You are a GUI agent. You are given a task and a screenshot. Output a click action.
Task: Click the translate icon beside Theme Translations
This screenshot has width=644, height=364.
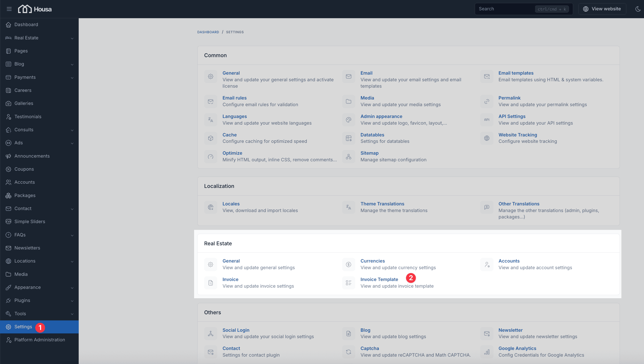tap(349, 207)
